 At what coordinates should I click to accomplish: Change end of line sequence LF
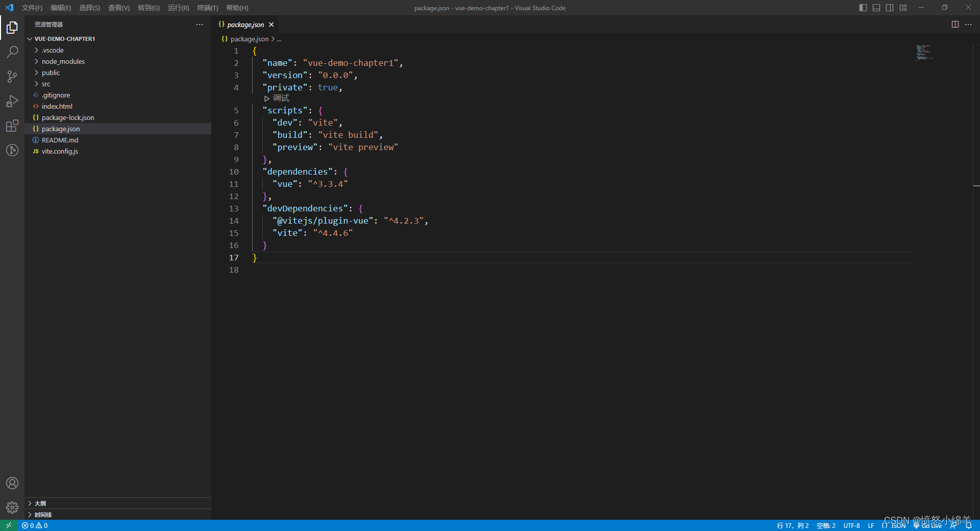click(871, 525)
